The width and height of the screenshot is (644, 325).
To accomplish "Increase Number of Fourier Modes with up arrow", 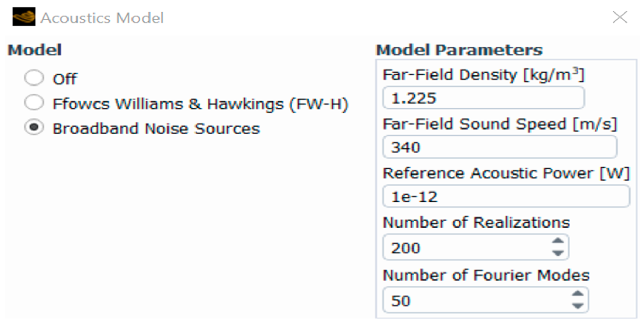I will pyautogui.click(x=578, y=294).
